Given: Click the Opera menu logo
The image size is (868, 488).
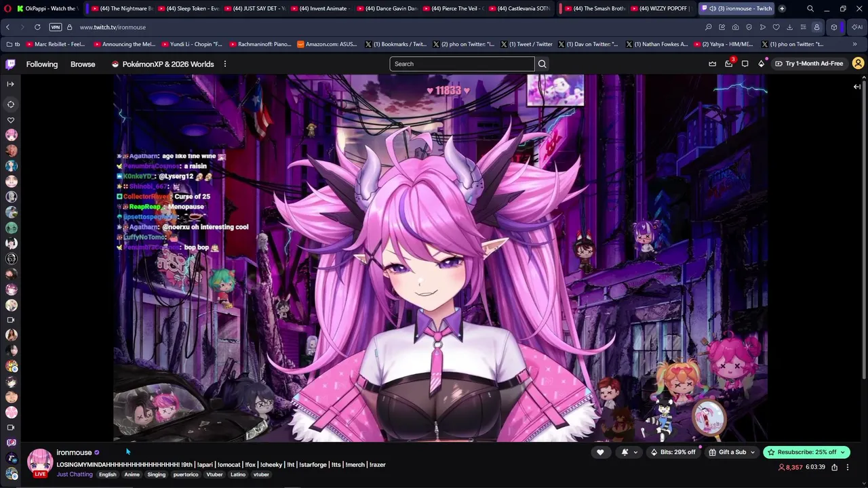Looking at the screenshot, I should (7, 8).
